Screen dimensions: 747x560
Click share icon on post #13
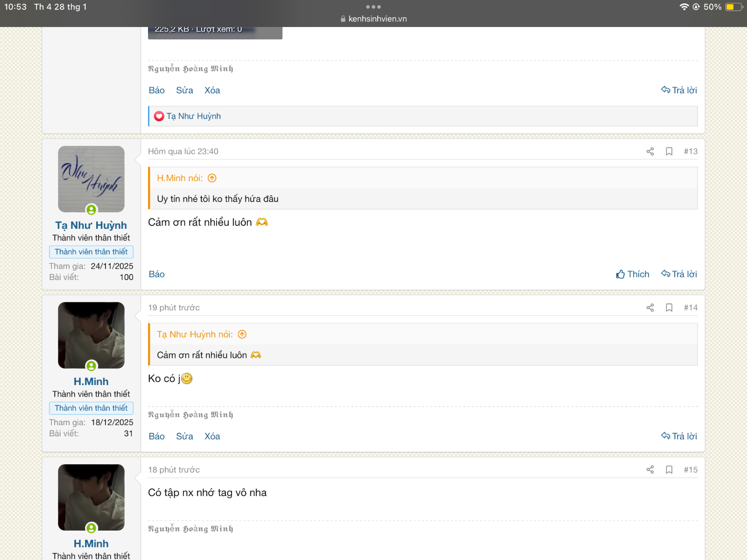click(650, 151)
